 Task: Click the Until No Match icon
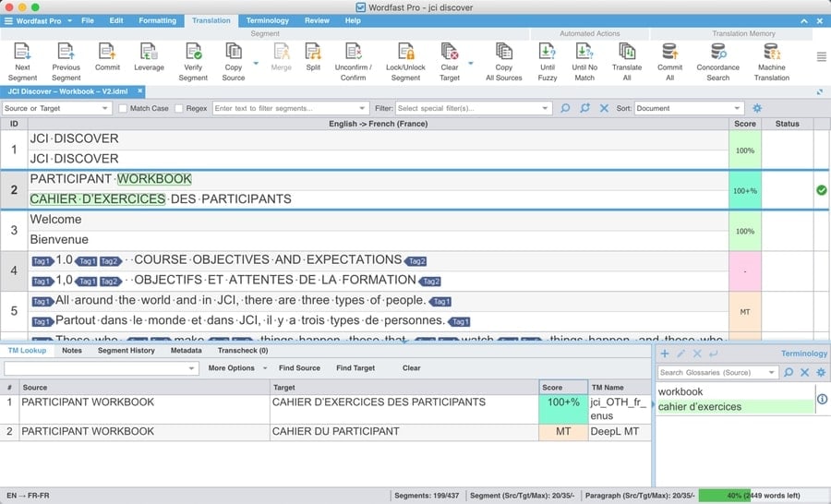[x=584, y=52]
